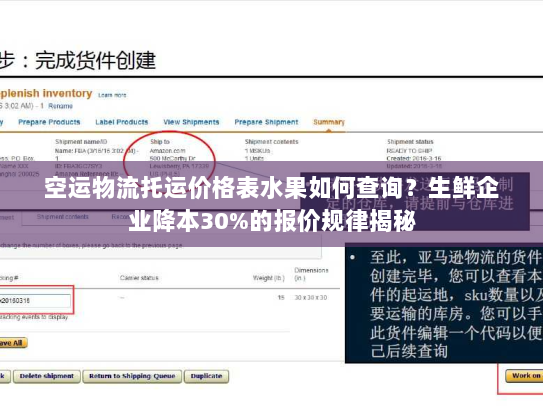Click Return to Shipping Queue button
This screenshot has width=543, height=408.
[x=132, y=376]
